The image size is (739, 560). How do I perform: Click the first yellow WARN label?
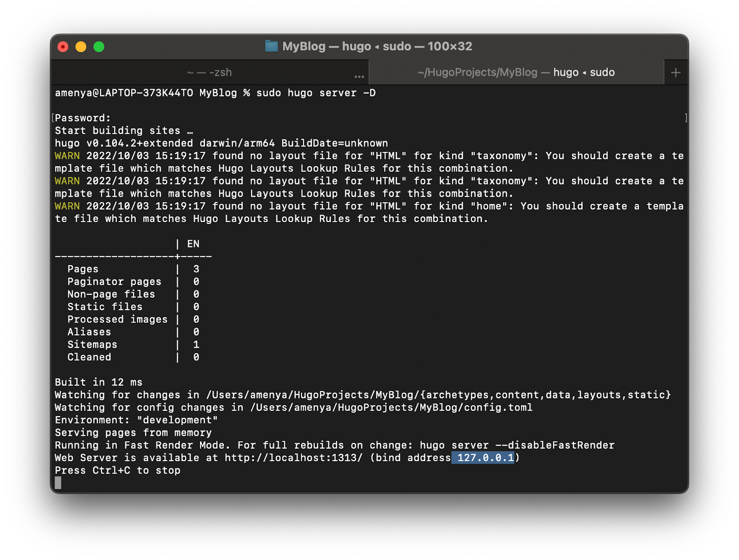click(x=67, y=156)
